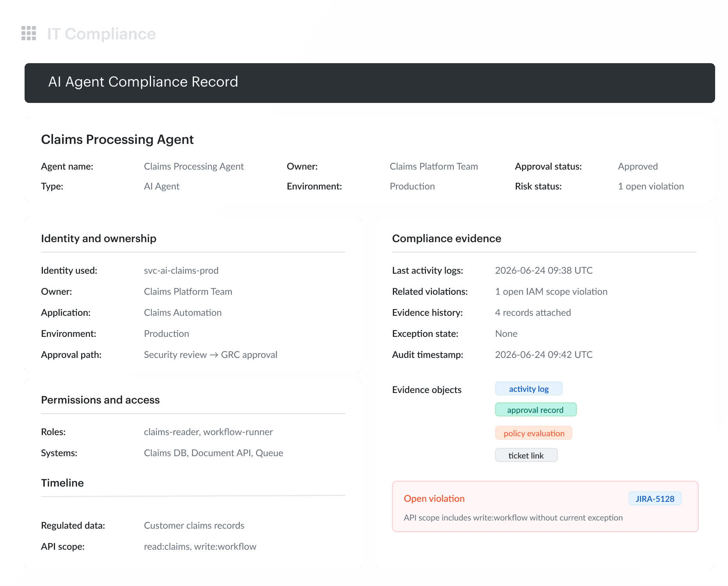Click the '1 open violation' risk status
This screenshot has height=586, width=728.
tap(651, 186)
